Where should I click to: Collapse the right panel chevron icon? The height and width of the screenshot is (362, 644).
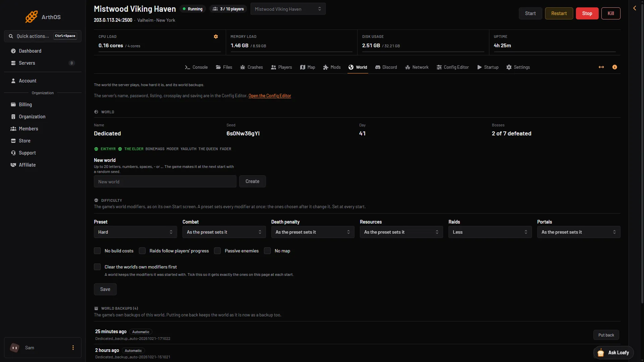click(x=635, y=8)
